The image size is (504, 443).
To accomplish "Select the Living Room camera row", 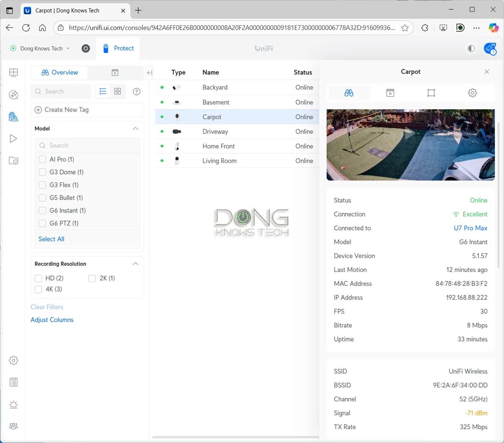I will [237, 161].
